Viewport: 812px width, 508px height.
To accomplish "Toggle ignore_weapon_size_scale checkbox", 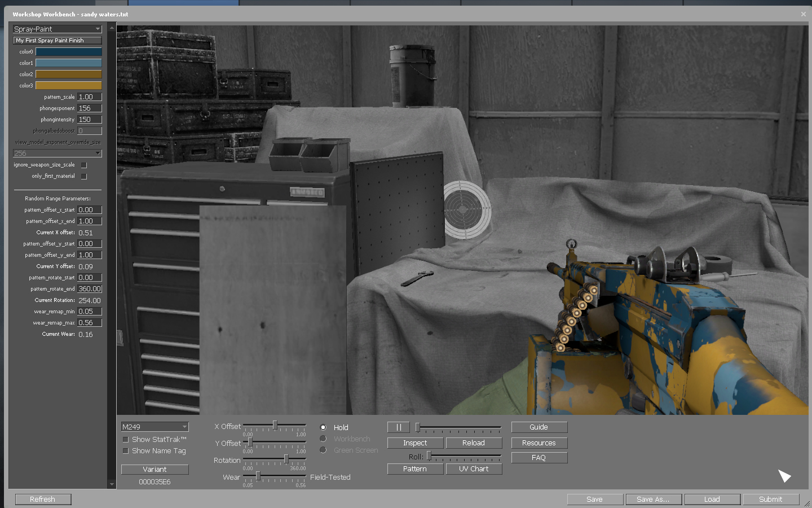I will [x=84, y=165].
